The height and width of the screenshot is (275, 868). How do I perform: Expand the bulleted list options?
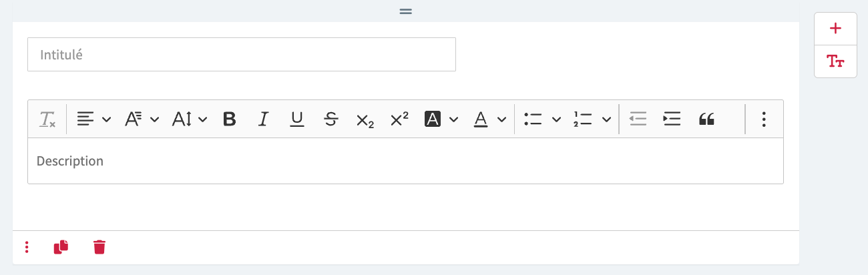pos(542,119)
